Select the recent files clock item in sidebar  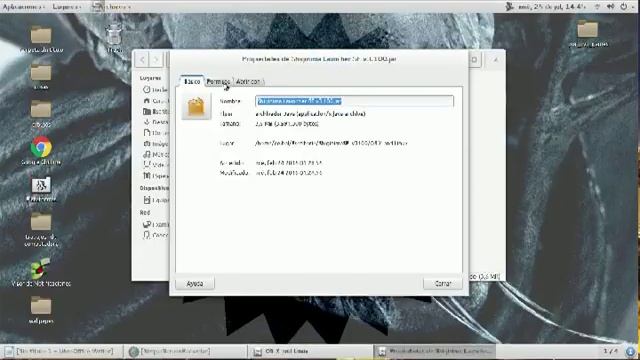[155, 89]
